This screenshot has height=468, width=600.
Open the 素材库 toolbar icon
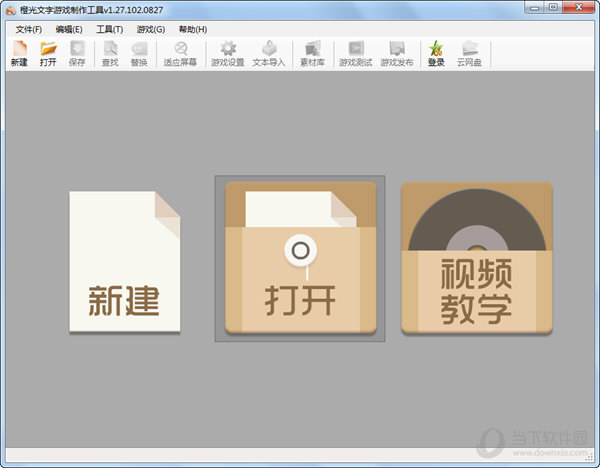[313, 54]
